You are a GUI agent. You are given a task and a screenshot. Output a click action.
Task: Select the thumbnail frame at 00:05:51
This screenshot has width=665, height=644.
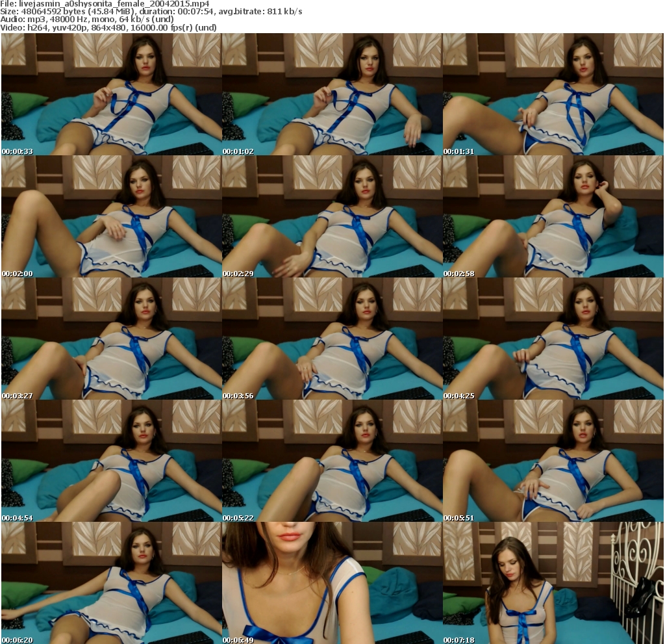[x=553, y=461]
